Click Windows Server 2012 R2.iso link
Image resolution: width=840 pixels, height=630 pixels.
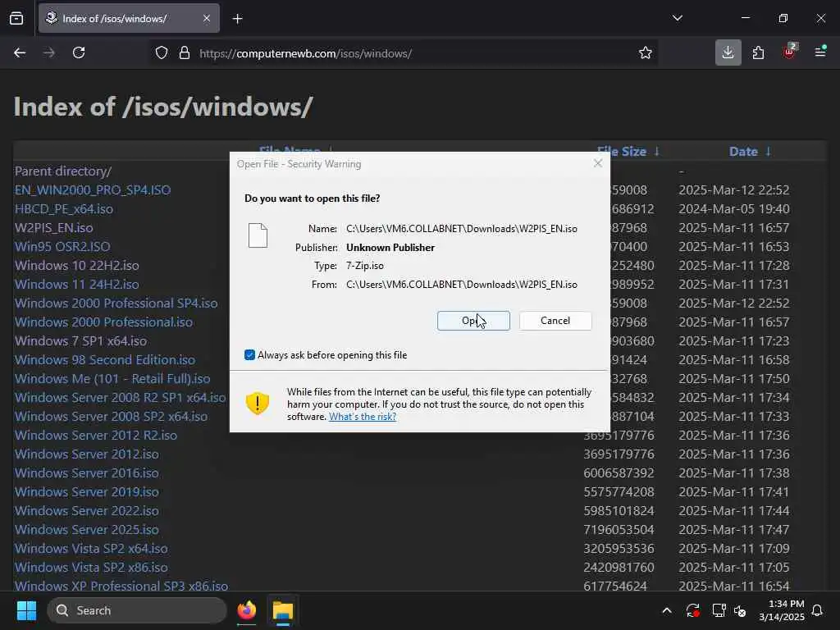(96, 435)
